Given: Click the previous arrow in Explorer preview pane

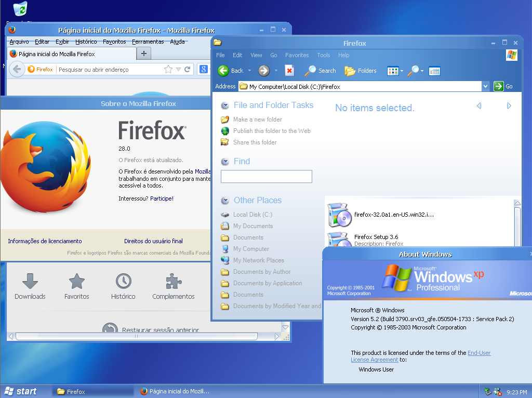Looking at the screenshot, I should pos(479,106).
